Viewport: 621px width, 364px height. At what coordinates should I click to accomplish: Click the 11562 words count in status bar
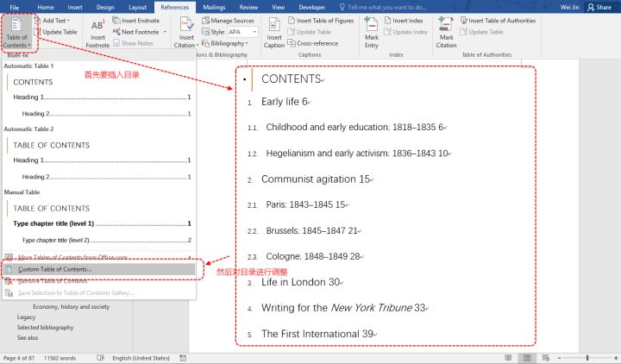pos(60,358)
